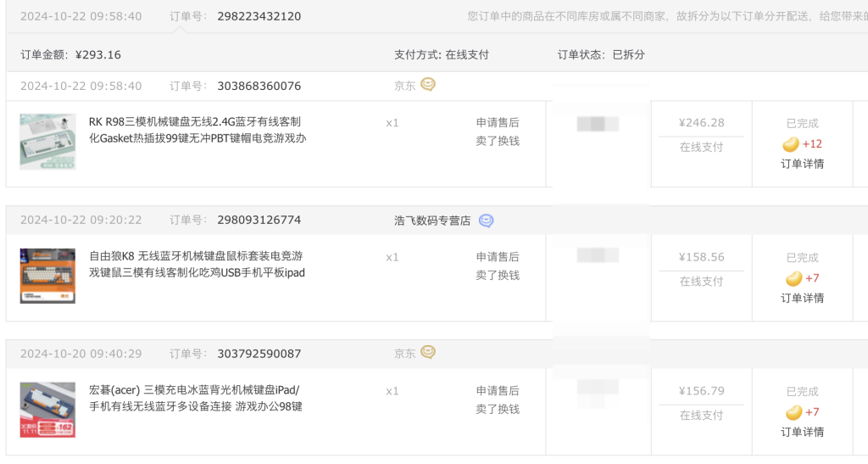868x464 pixels.
Task: Open 自由狼K8 无线蓝牙机械键盘 product link
Action: 197,264
